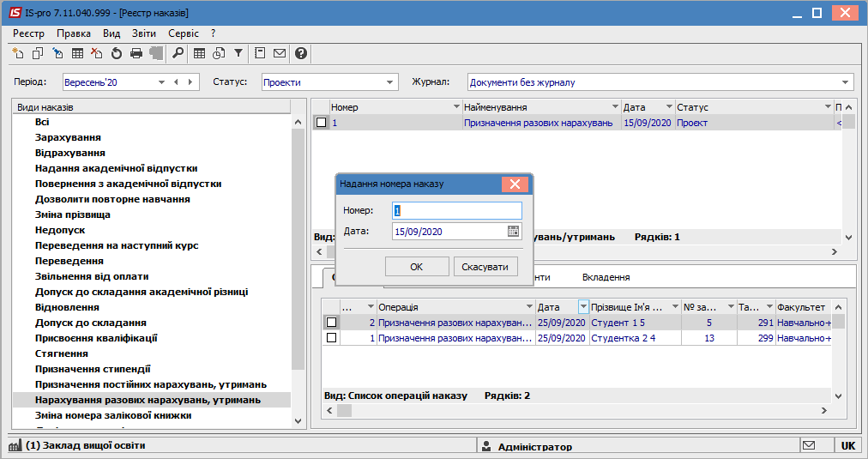Click the envelope icon in the status bar
This screenshot has width=868, height=459.
(809, 445)
